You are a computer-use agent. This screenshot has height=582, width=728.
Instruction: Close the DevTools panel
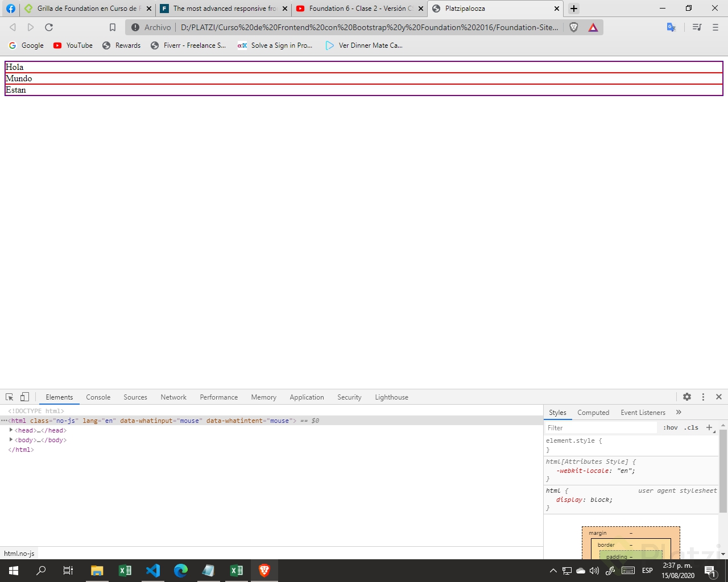pos(719,397)
